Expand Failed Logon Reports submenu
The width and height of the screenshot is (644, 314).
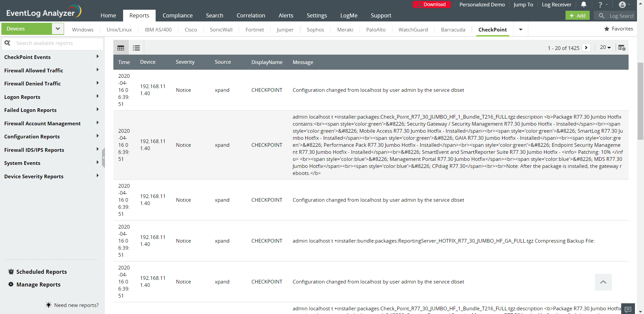98,109
